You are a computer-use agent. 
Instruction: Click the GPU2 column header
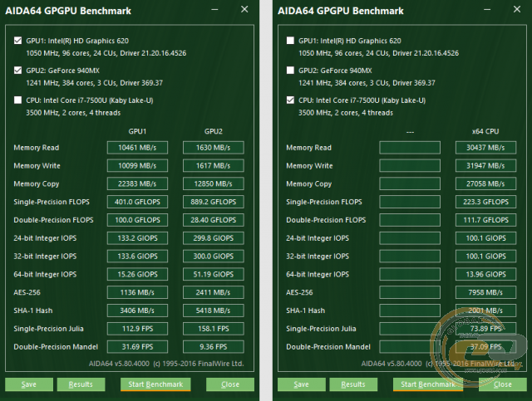[x=214, y=131]
